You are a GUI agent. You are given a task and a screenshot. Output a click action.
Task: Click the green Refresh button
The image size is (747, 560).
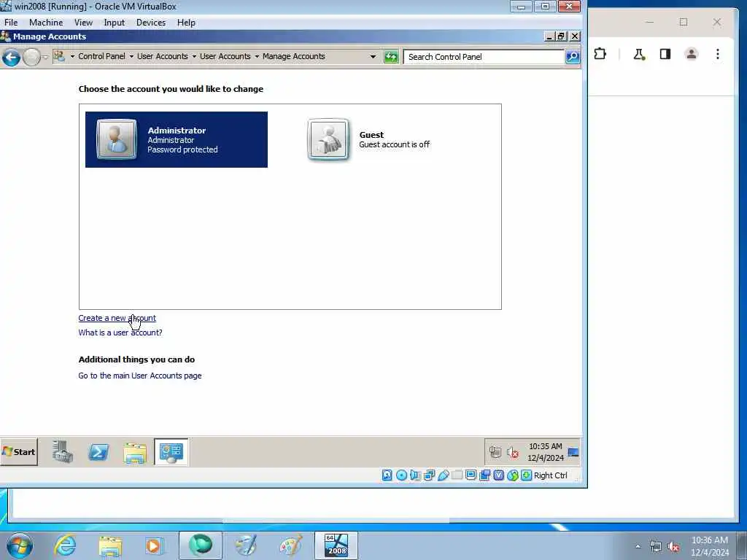(391, 57)
